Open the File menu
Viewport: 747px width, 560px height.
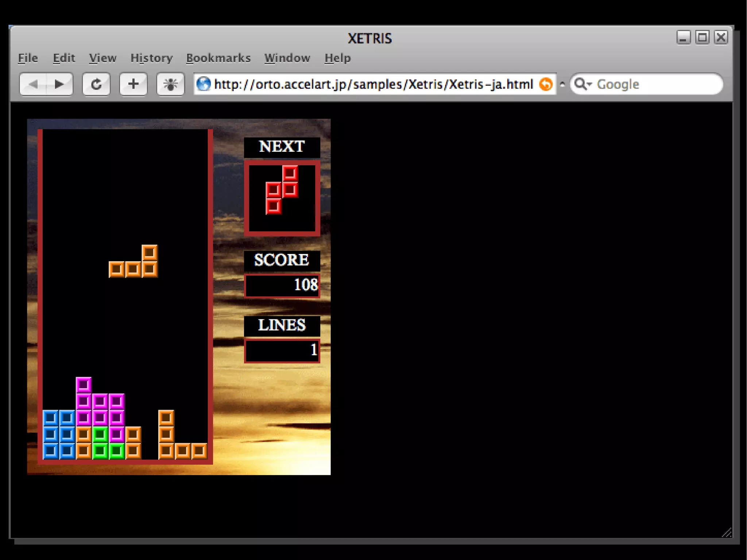pos(28,58)
